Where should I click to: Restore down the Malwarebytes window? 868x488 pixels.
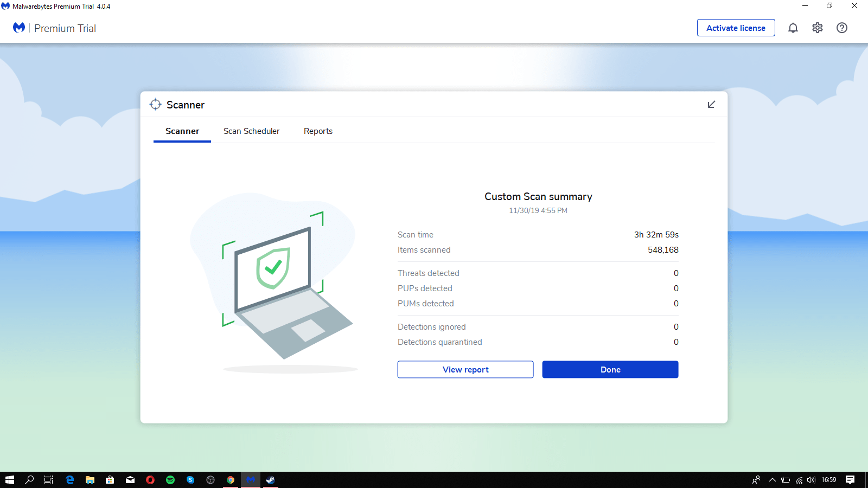(x=829, y=6)
